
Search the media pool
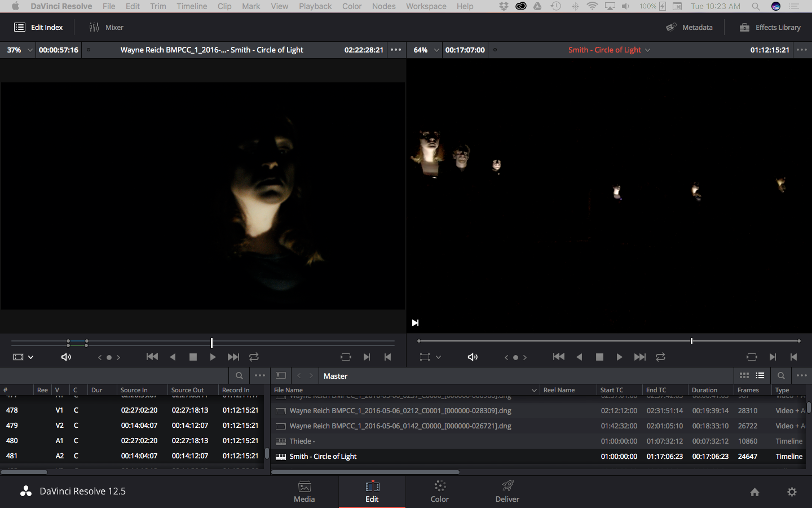[781, 375]
